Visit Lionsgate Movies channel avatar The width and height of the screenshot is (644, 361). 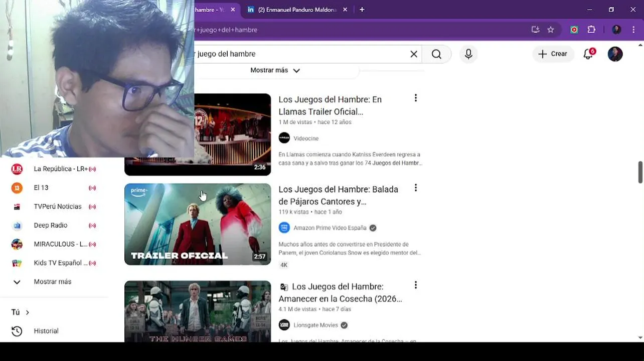[x=284, y=325]
